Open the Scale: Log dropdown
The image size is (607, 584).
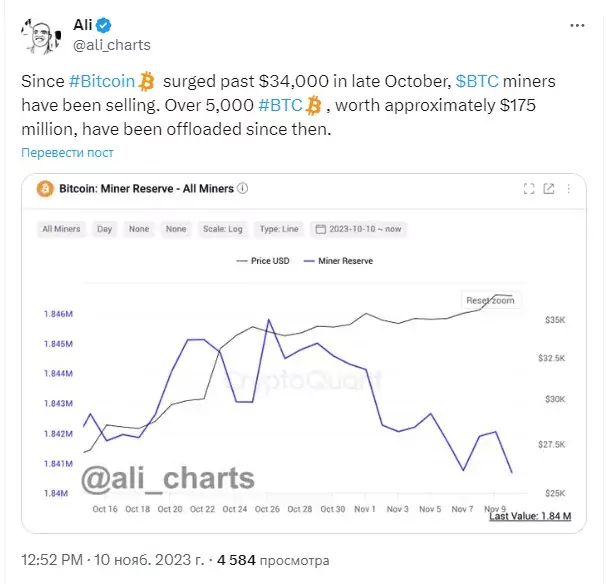point(223,229)
